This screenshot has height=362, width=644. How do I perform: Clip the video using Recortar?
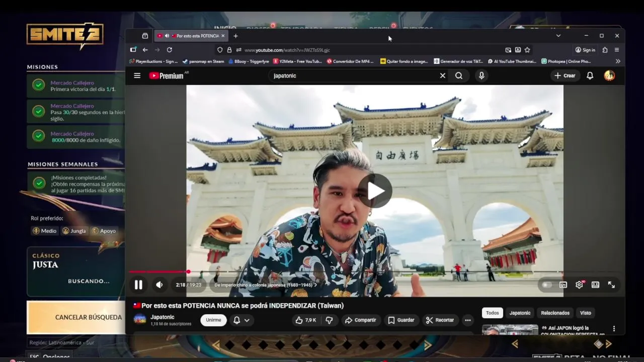coord(440,320)
